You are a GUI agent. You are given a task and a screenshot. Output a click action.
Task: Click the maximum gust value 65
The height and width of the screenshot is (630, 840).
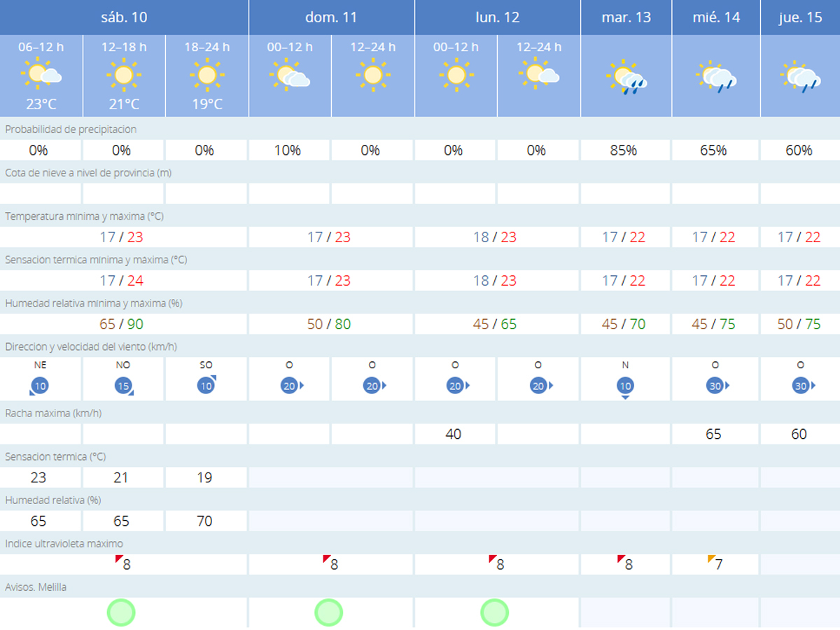pos(713,434)
